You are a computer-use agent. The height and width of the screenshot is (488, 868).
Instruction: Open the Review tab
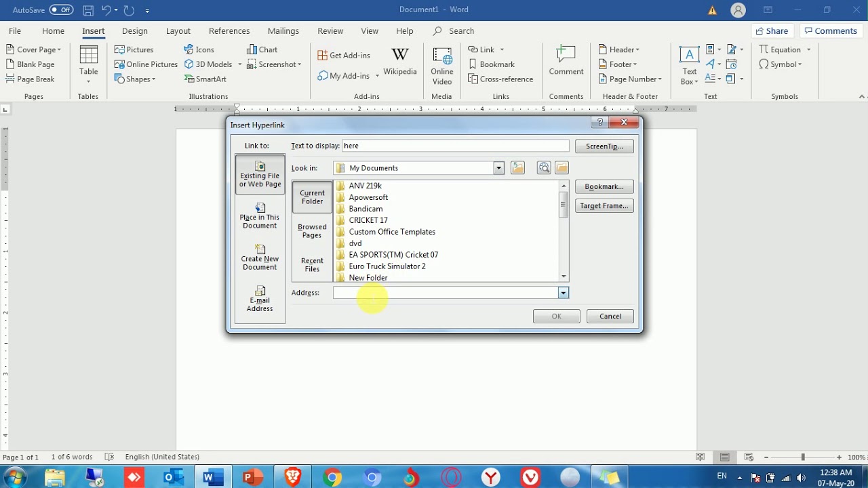330,31
